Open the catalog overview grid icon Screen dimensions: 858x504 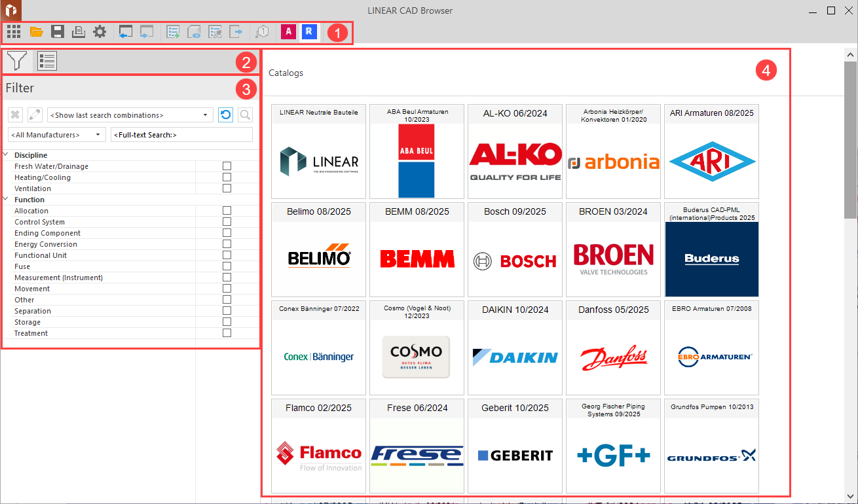[x=14, y=31]
